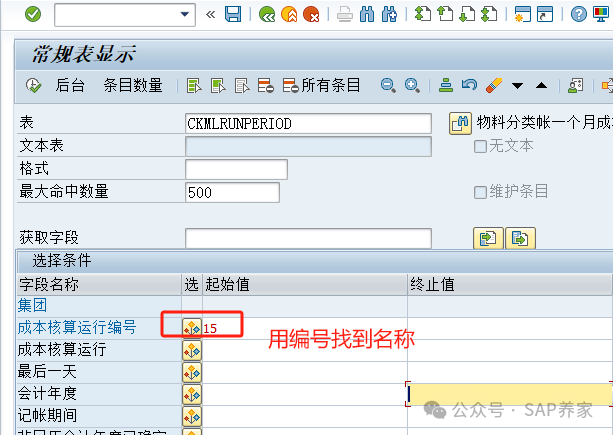Click the Print icon

point(345,14)
